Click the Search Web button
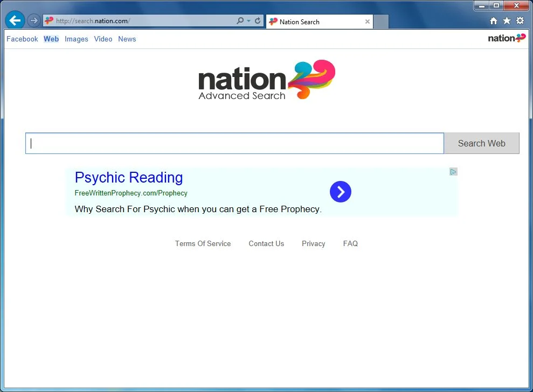Image resolution: width=533 pixels, height=392 pixels. (482, 143)
